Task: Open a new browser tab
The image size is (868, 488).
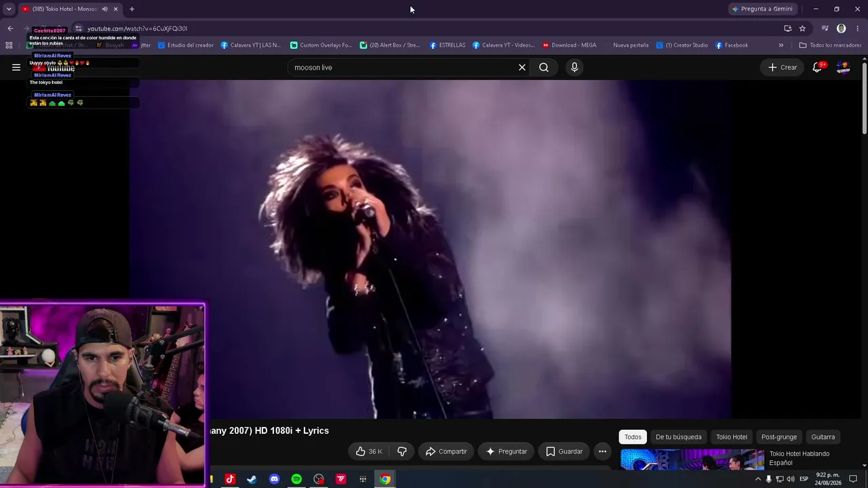Action: pyautogui.click(x=132, y=9)
